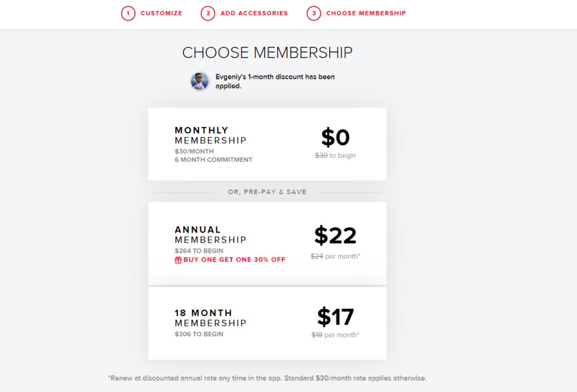Click Buy One Get One 30% Off
The width and height of the screenshot is (577, 392).
pyautogui.click(x=234, y=260)
